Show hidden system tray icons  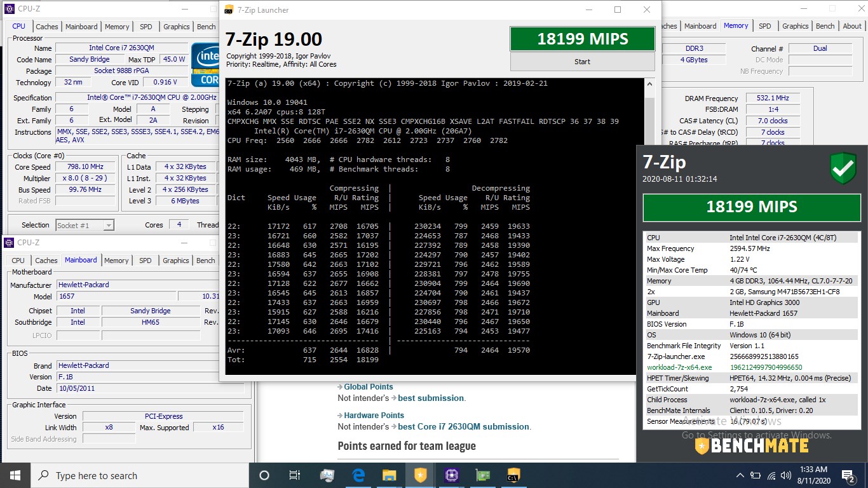[x=740, y=475]
